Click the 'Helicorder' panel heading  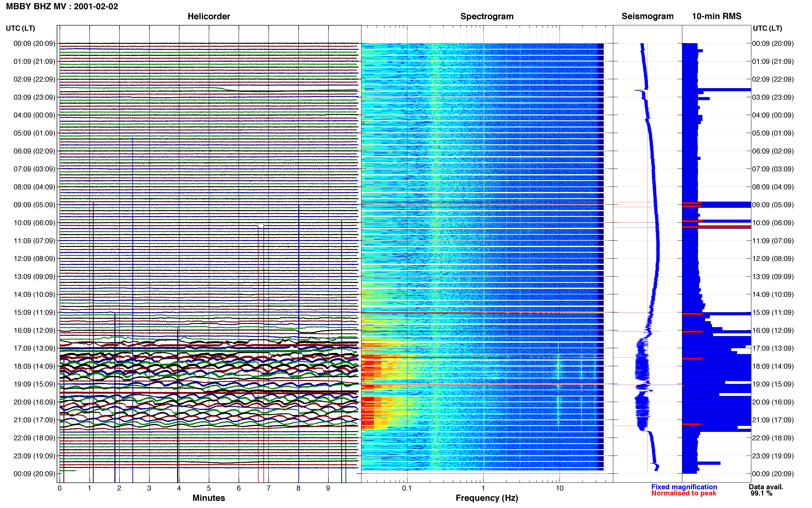pos(209,16)
